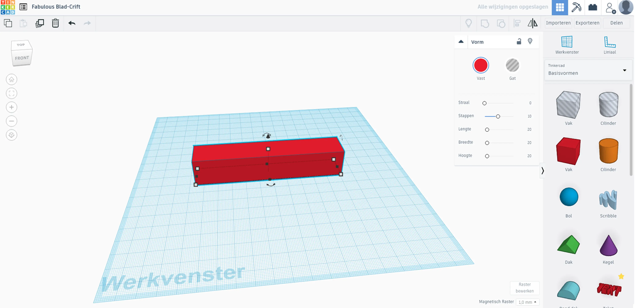
Task: Click the duplicate and repeat icon
Action: tap(40, 23)
